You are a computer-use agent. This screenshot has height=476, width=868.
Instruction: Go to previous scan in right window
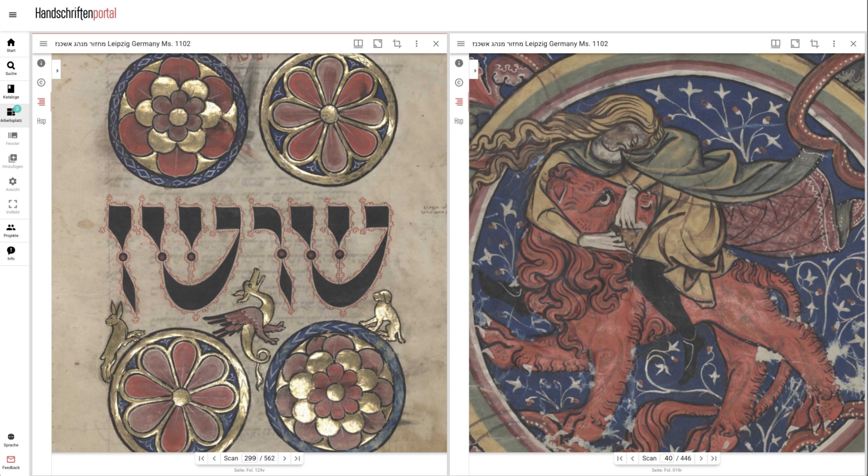[633, 458]
